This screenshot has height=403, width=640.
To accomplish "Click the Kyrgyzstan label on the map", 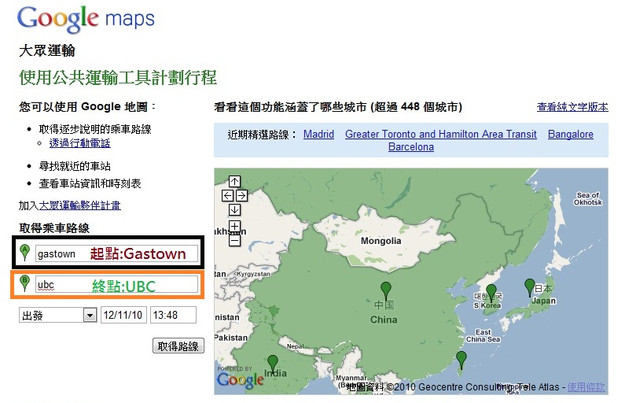I will (254, 274).
